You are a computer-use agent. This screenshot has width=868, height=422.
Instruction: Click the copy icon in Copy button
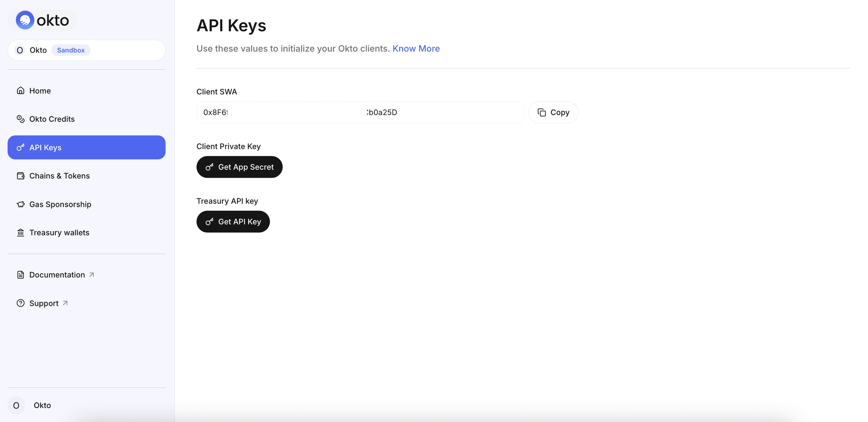[541, 112]
